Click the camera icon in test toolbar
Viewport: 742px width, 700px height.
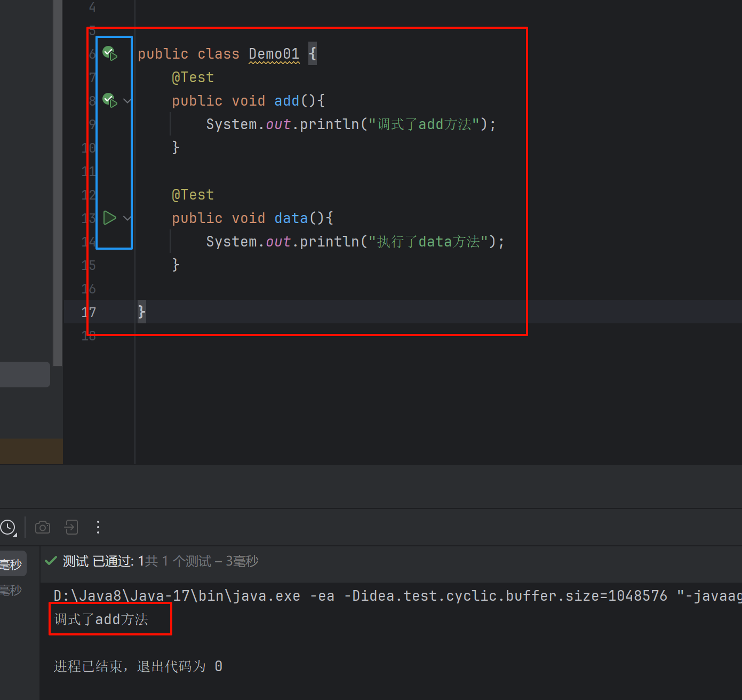coord(43,528)
